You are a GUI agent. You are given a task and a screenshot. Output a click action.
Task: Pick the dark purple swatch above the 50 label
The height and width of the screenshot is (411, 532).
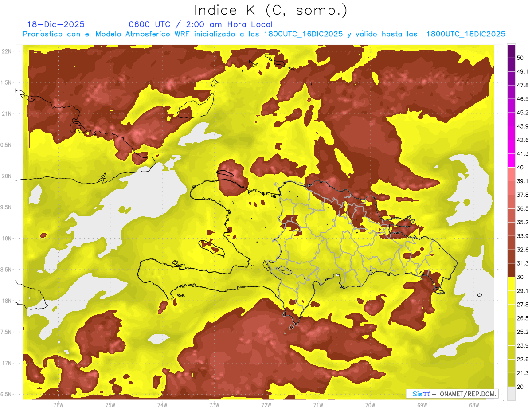click(x=511, y=52)
